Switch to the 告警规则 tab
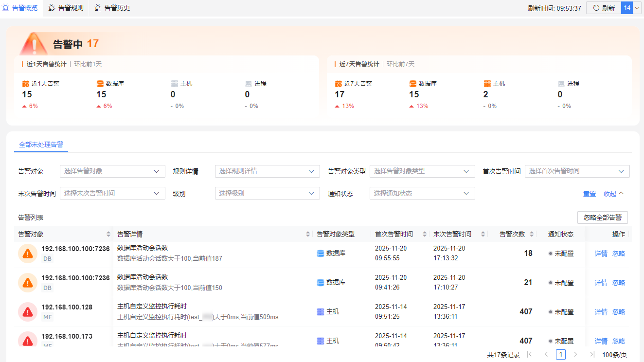 (x=66, y=8)
